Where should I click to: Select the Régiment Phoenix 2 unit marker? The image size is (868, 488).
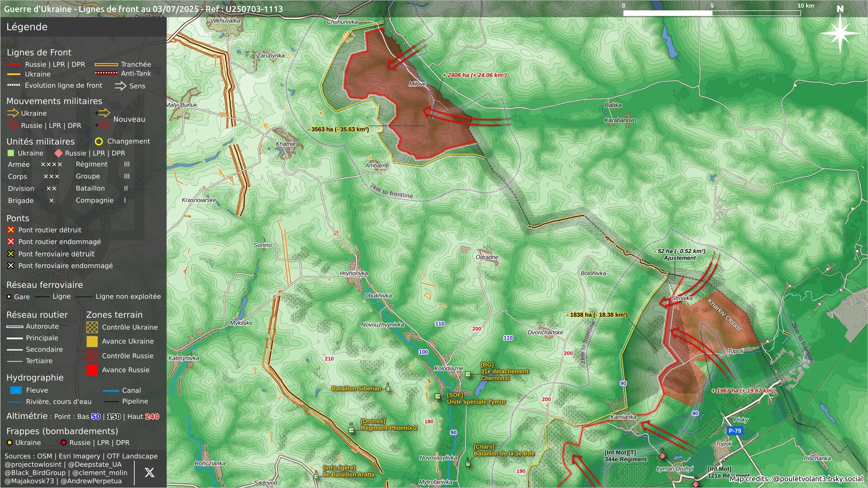click(x=351, y=430)
